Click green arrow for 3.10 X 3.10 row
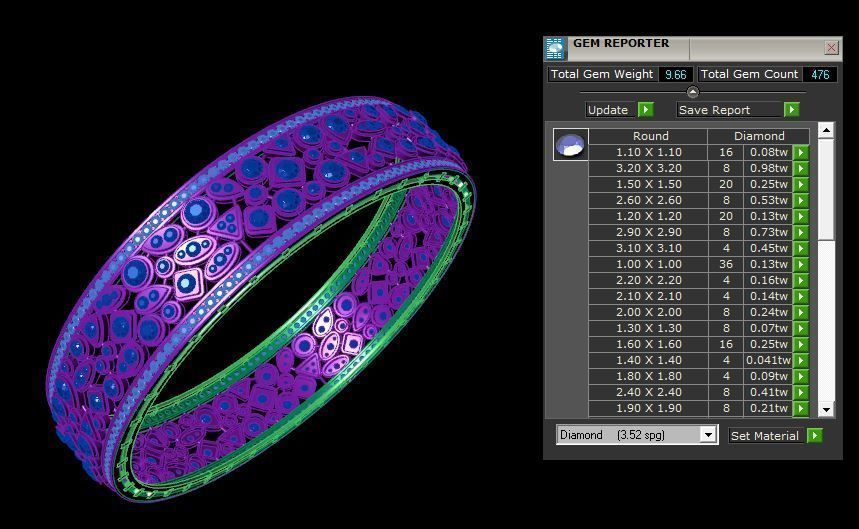Image resolution: width=859 pixels, height=529 pixels. 801,248
